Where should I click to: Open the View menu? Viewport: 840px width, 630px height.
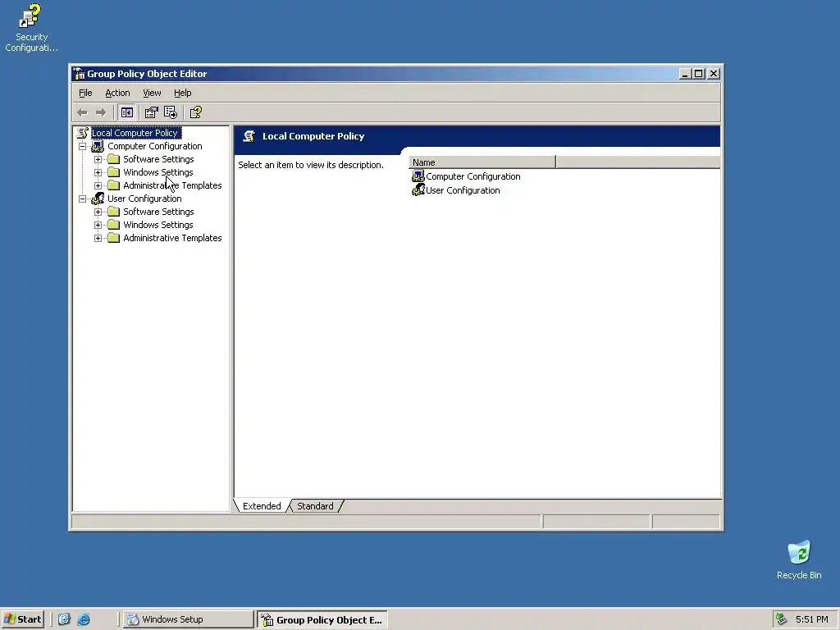point(152,93)
